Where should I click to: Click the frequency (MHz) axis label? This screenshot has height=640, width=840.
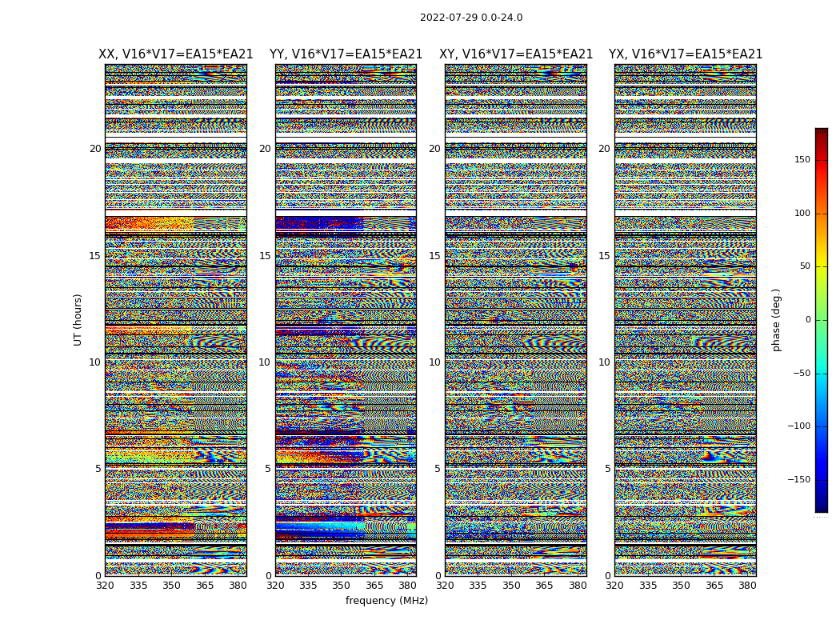coord(386,600)
